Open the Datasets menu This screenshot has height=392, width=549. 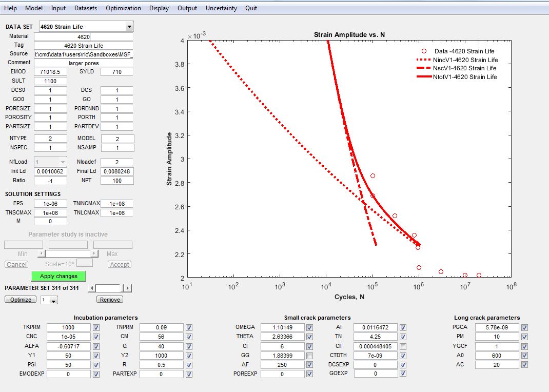coord(86,8)
